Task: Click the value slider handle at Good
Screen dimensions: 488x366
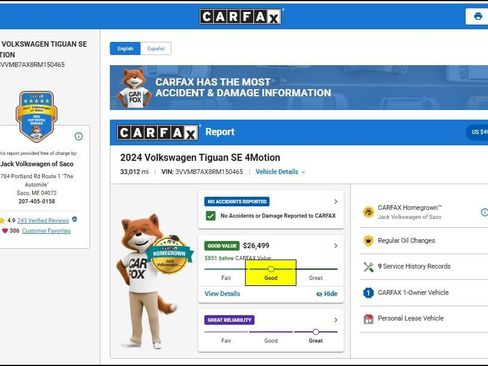Action: (x=271, y=269)
